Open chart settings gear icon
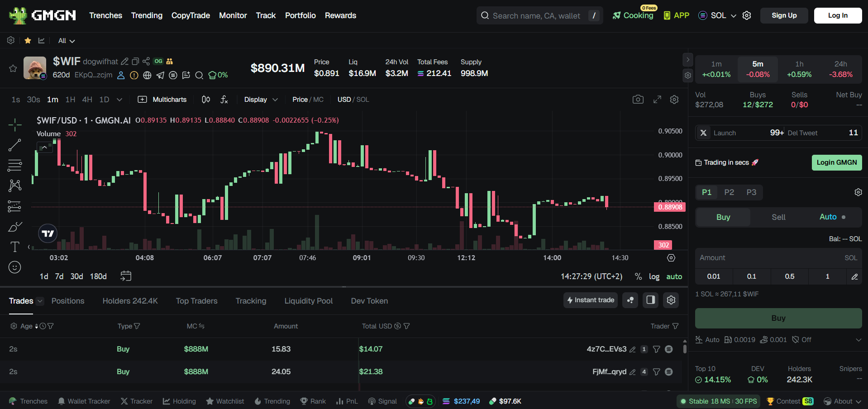This screenshot has width=868, height=409. [674, 100]
